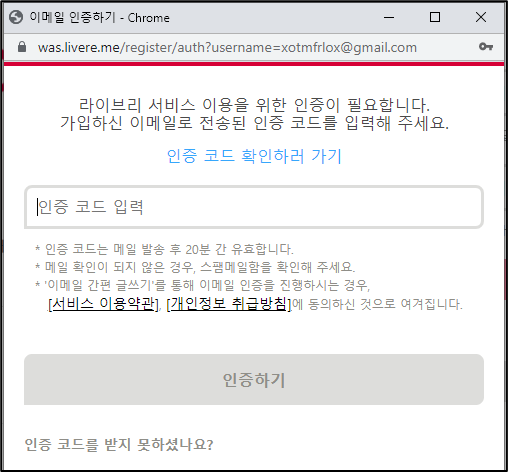
Task: Minimize the Chrome popup window
Action: coord(389,17)
